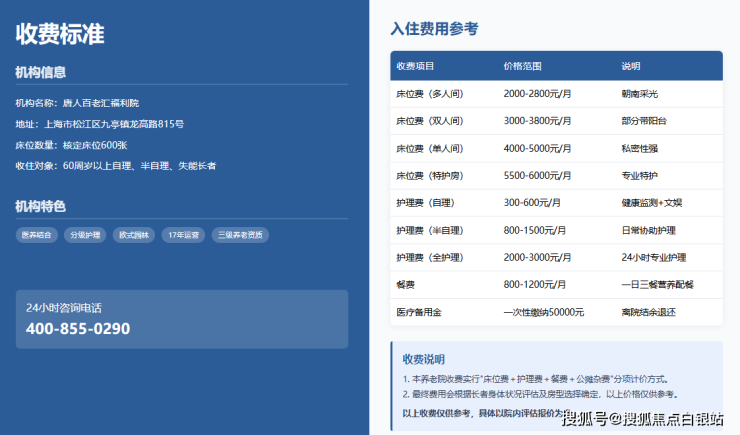Click the 收费项目 column header
Screen dimensions: 740x435
[415, 66]
